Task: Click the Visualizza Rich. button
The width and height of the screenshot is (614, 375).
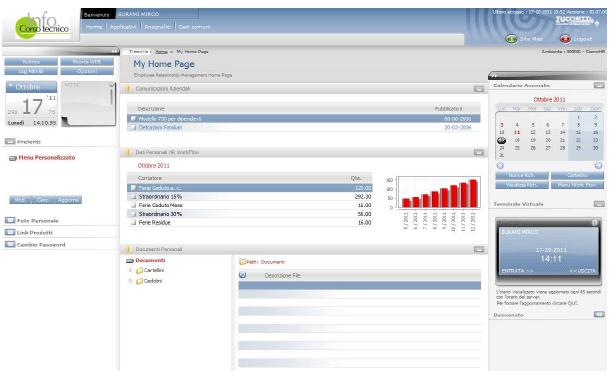Action: (x=522, y=185)
